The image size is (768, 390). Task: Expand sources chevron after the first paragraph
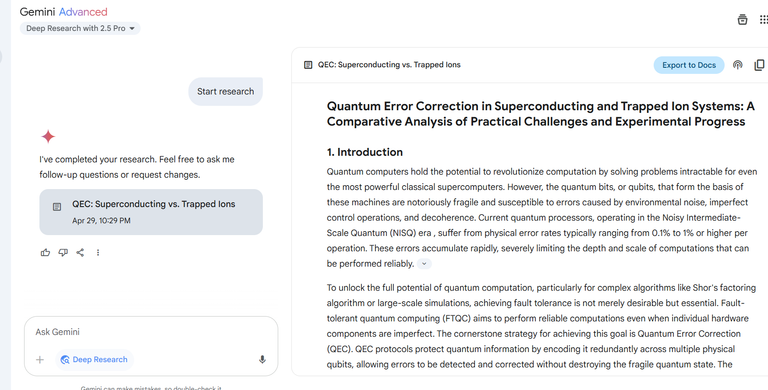tap(424, 264)
